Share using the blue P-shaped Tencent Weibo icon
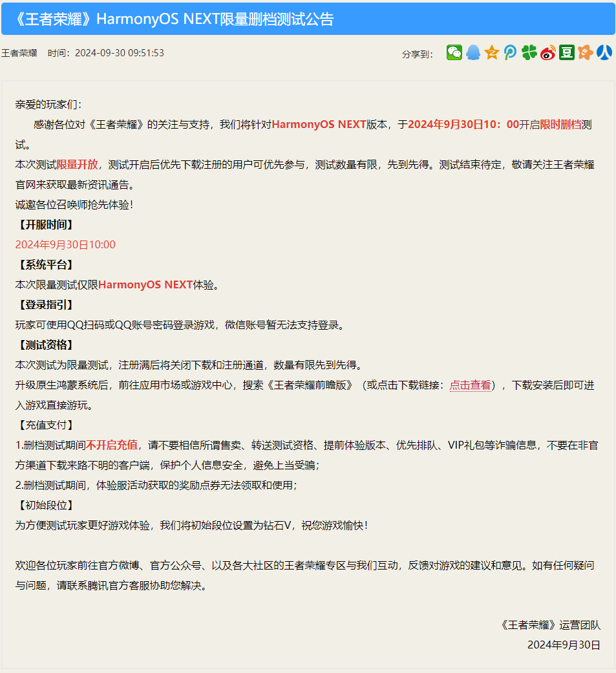Viewport: 616px width, 673px height. coord(511,53)
